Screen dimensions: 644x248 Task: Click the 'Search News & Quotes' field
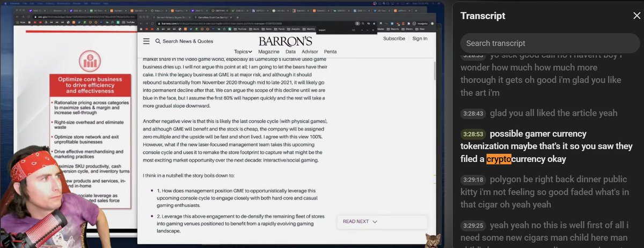click(x=188, y=41)
